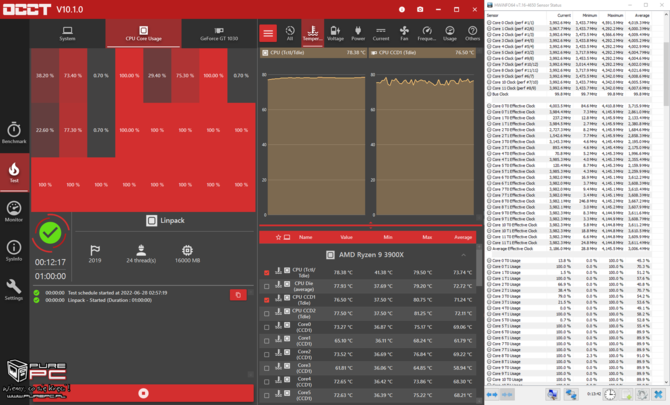
Task: Stop the running Linpack test
Action: pos(144,393)
